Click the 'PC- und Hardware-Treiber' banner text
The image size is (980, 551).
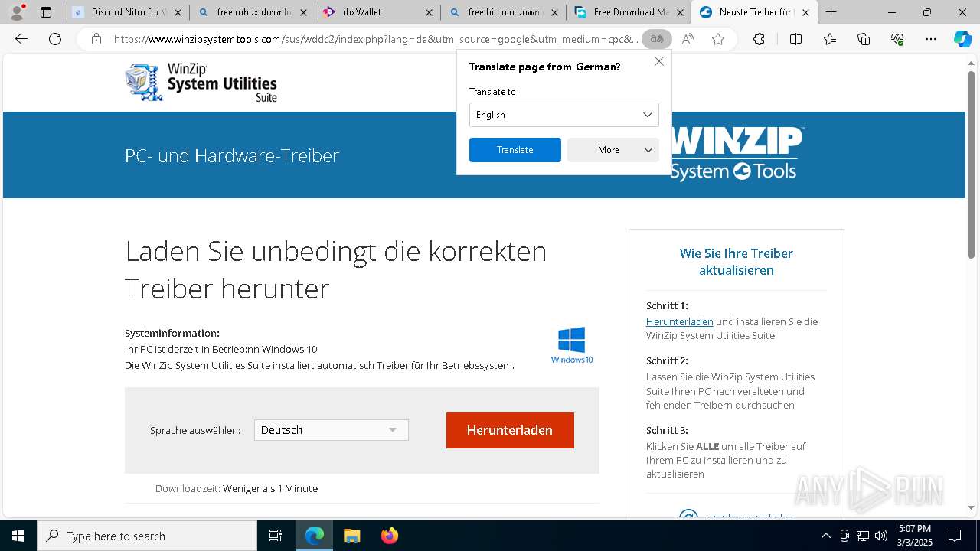232,155
